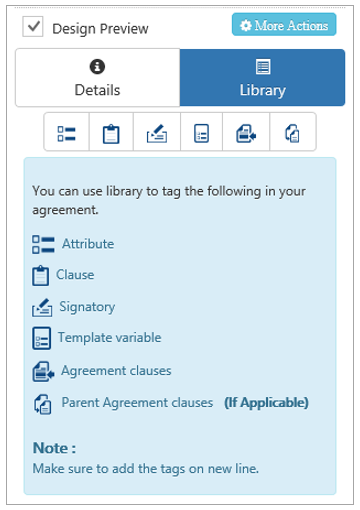This screenshot has width=360, height=510.
Task: Switch to the Library tab
Action: [x=262, y=78]
